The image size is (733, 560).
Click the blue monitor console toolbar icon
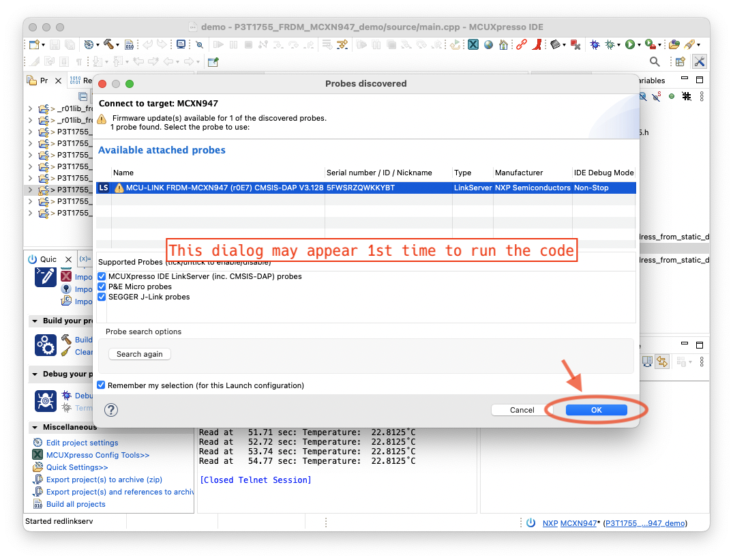[x=181, y=44]
